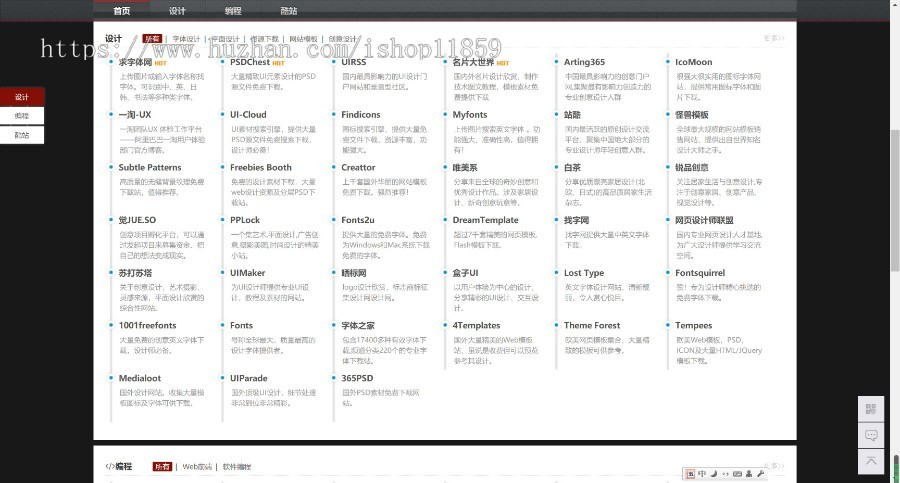Click the moon icon on the IME toolbar
This screenshot has height=483, width=900.
point(713,474)
